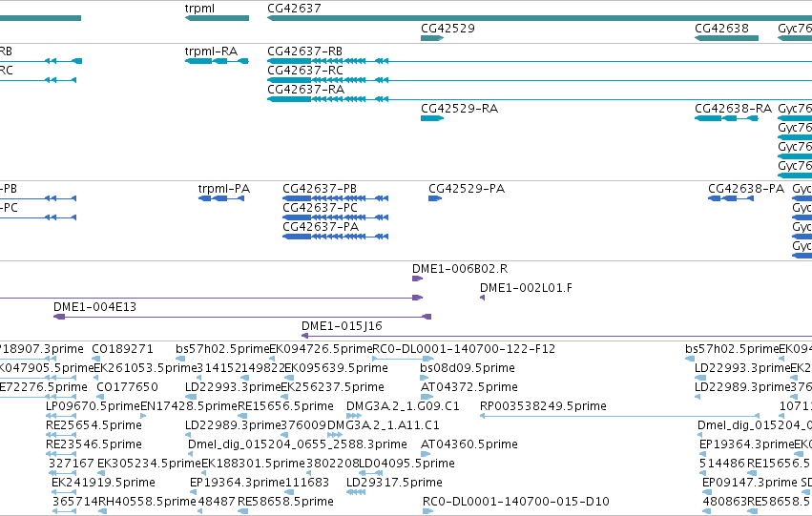Click the EK241919.5prime label

(103, 484)
